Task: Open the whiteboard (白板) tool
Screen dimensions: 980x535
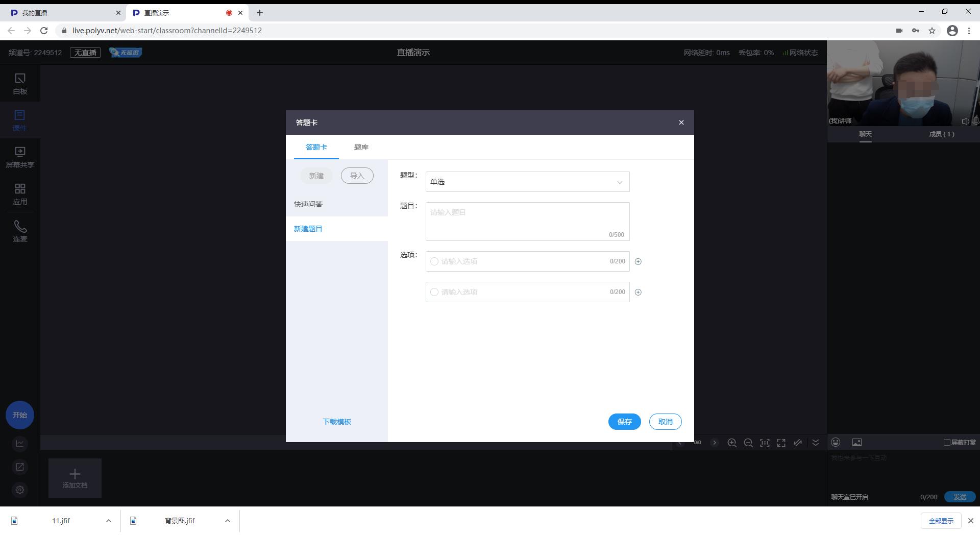Action: (x=20, y=83)
